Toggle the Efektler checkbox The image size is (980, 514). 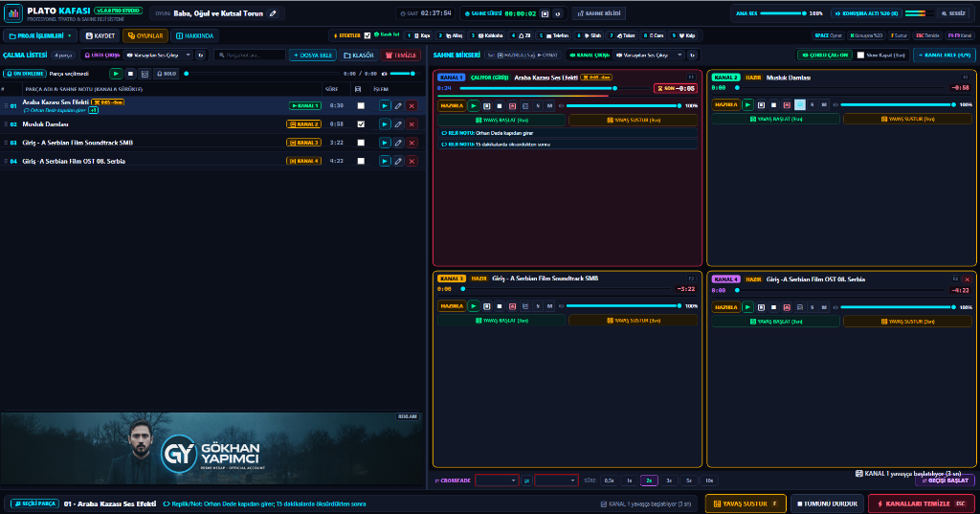pyautogui.click(x=367, y=35)
